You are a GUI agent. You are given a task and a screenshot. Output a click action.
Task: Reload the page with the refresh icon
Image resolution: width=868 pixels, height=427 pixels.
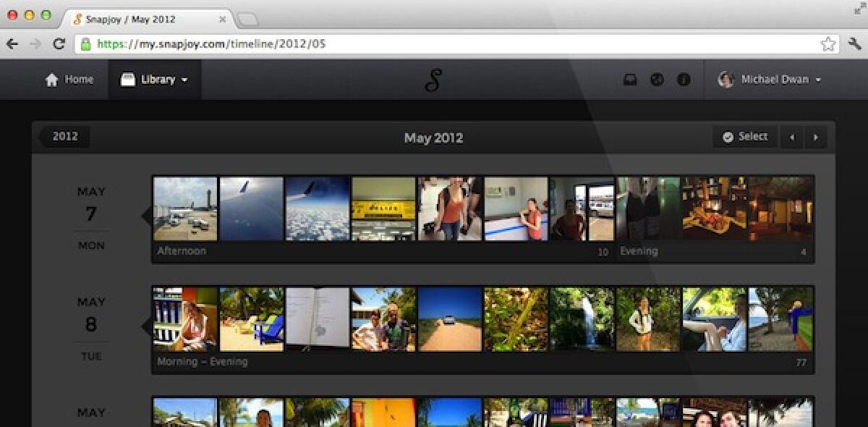(59, 44)
